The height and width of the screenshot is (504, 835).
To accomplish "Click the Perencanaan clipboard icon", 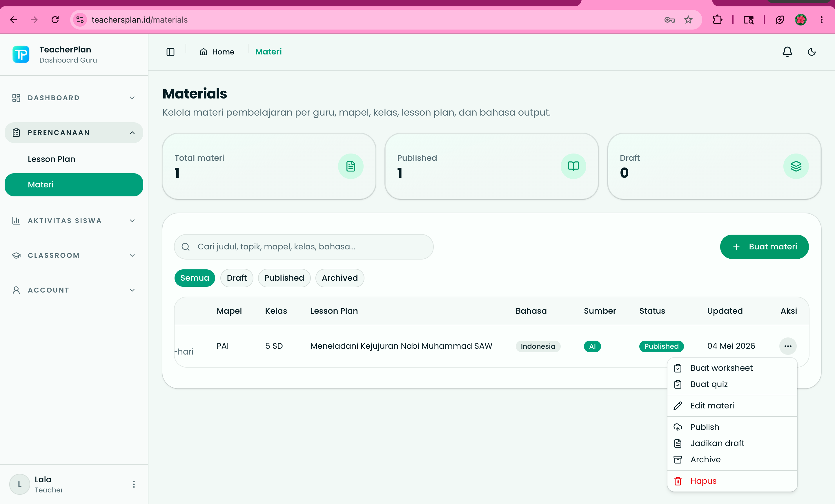I will 16,133.
